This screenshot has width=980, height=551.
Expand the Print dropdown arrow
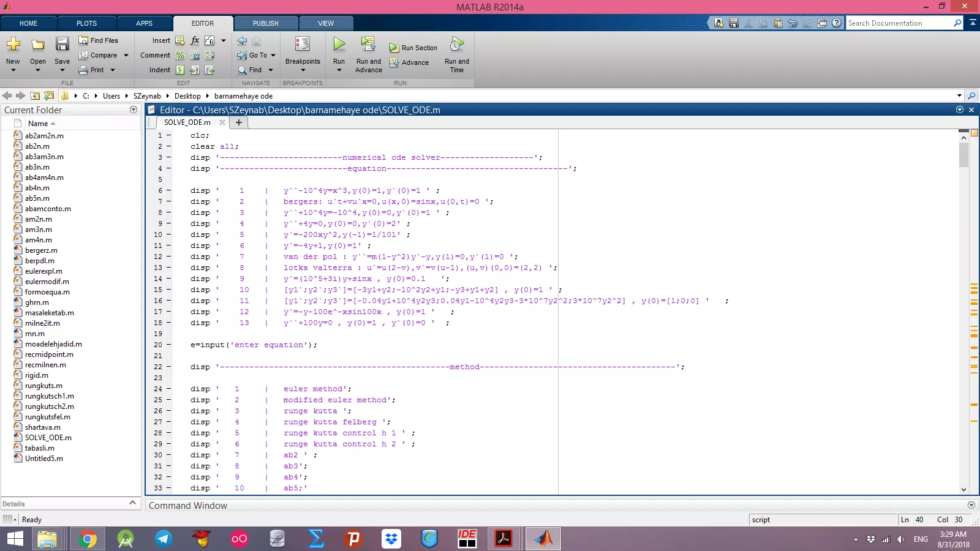click(x=113, y=70)
